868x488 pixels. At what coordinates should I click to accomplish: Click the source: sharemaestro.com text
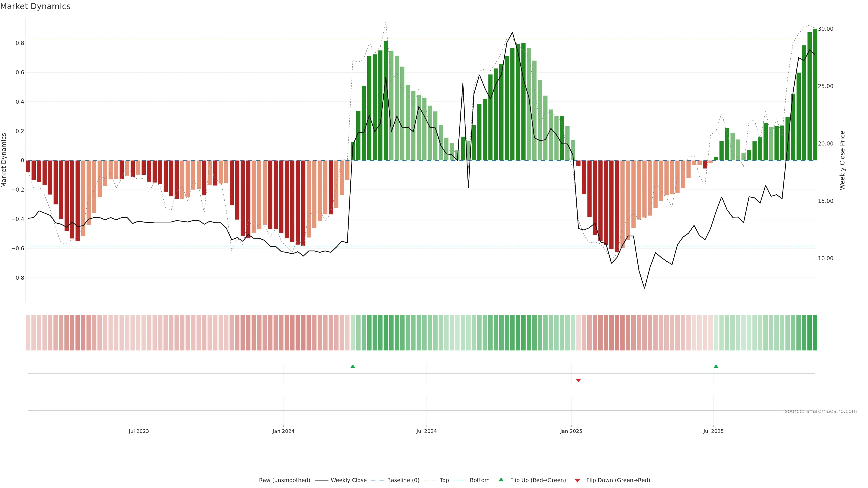[x=821, y=411]
